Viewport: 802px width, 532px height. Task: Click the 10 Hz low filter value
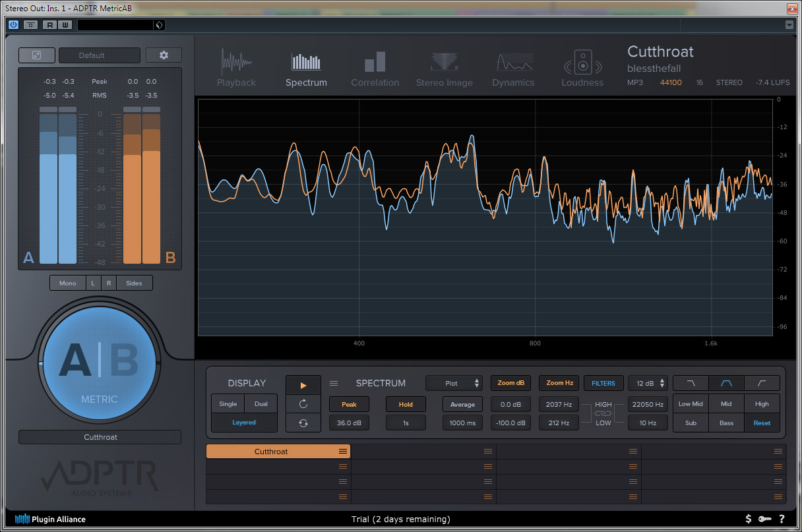click(648, 423)
